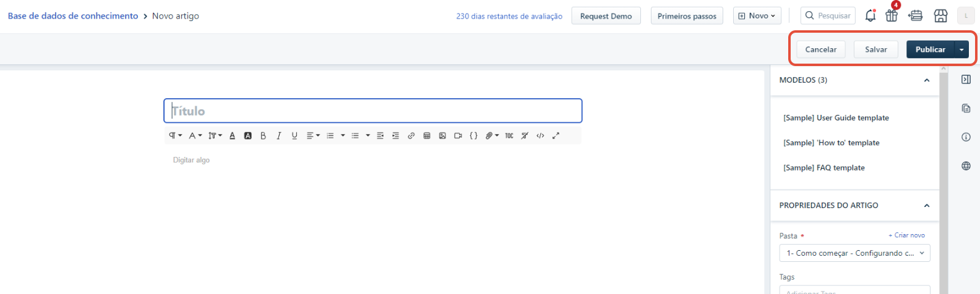
Task: Clear formatting with the eraser icon
Action: pos(524,136)
